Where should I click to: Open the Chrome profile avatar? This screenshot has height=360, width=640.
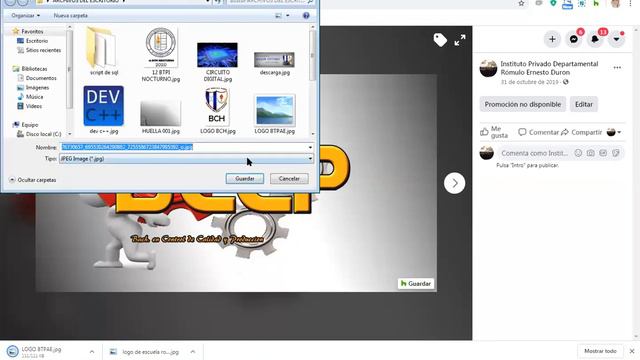pyautogui.click(x=616, y=3)
